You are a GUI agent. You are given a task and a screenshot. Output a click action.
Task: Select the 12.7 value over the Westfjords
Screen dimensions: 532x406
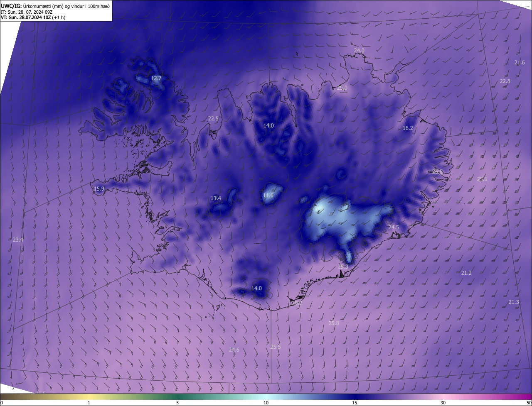(156, 78)
